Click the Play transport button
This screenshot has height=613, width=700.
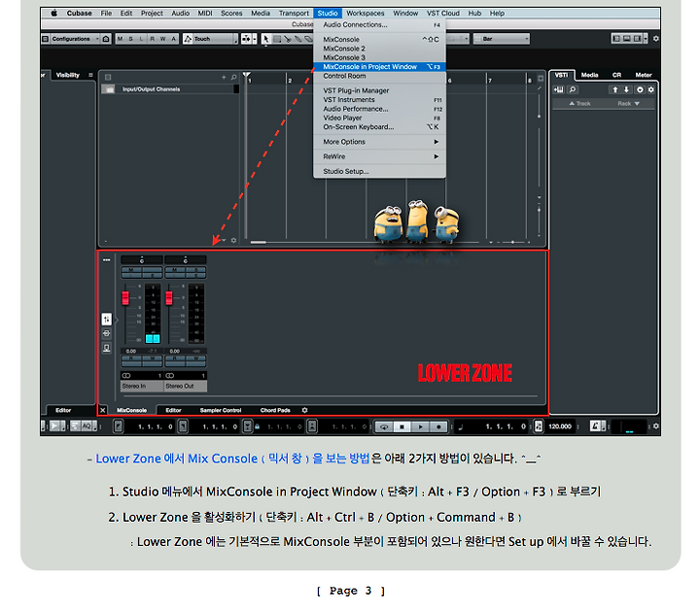(x=420, y=426)
